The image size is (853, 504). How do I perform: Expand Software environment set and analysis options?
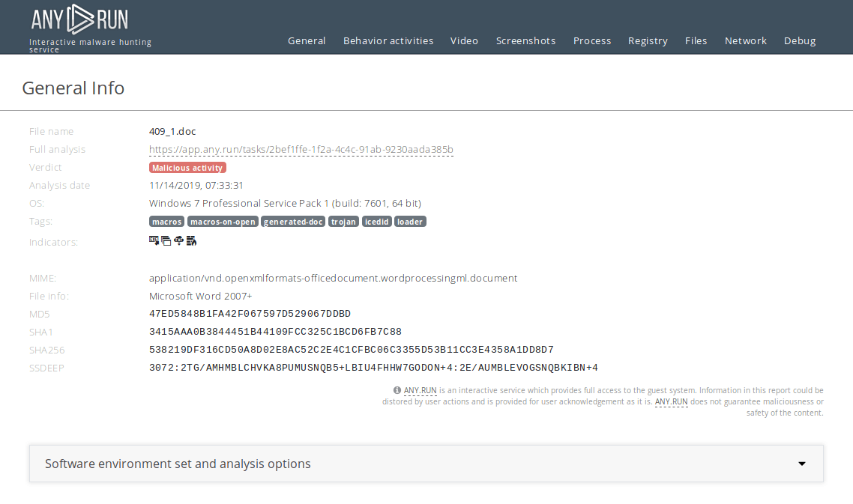178,464
